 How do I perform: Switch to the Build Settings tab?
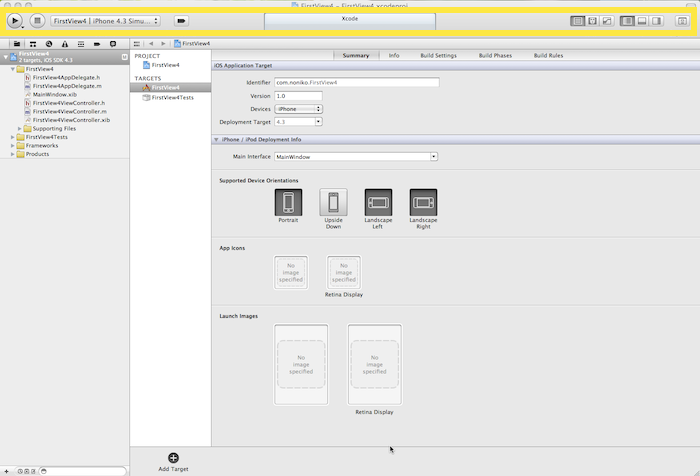point(438,55)
